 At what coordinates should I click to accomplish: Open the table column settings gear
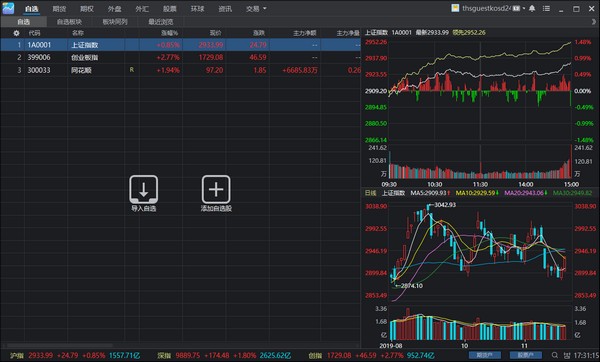point(16,33)
